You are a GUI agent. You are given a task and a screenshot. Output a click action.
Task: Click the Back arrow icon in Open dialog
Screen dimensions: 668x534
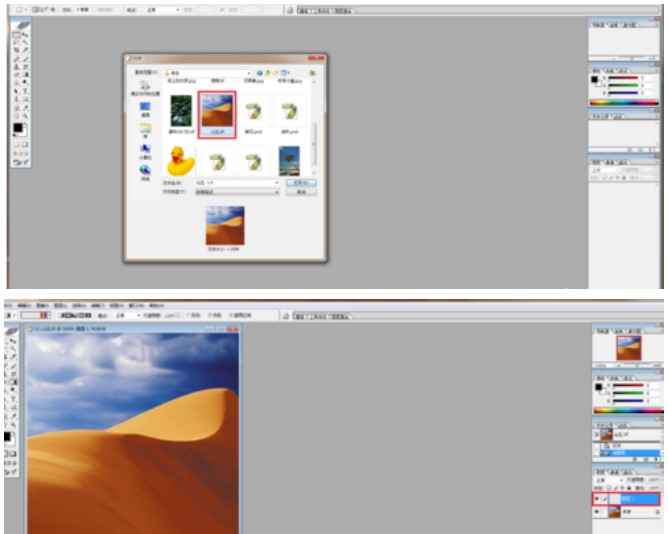click(259, 73)
